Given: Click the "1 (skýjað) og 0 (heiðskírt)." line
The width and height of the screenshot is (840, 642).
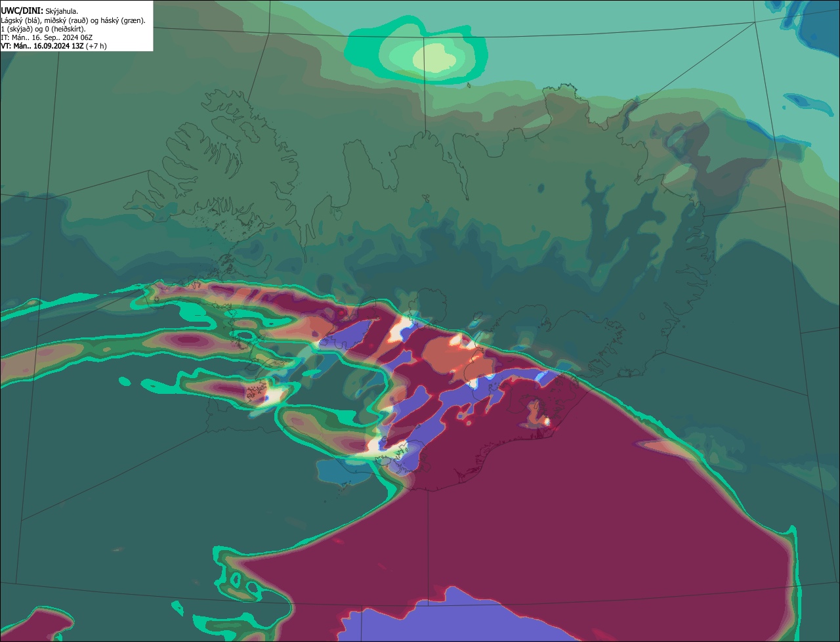Looking at the screenshot, I should (x=43, y=28).
